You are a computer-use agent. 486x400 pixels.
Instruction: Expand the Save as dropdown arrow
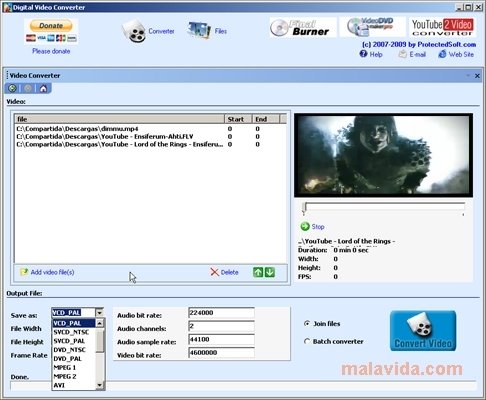[x=99, y=313]
